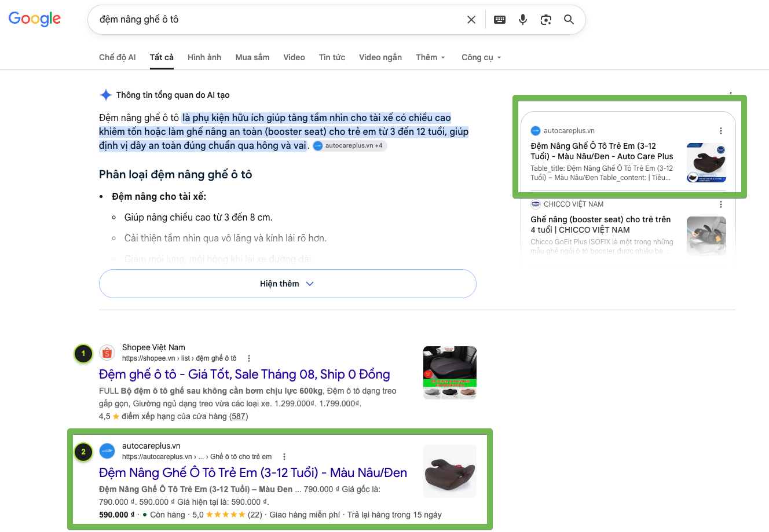Expand AI overview with Hiện thêm
The image size is (769, 532).
point(288,284)
